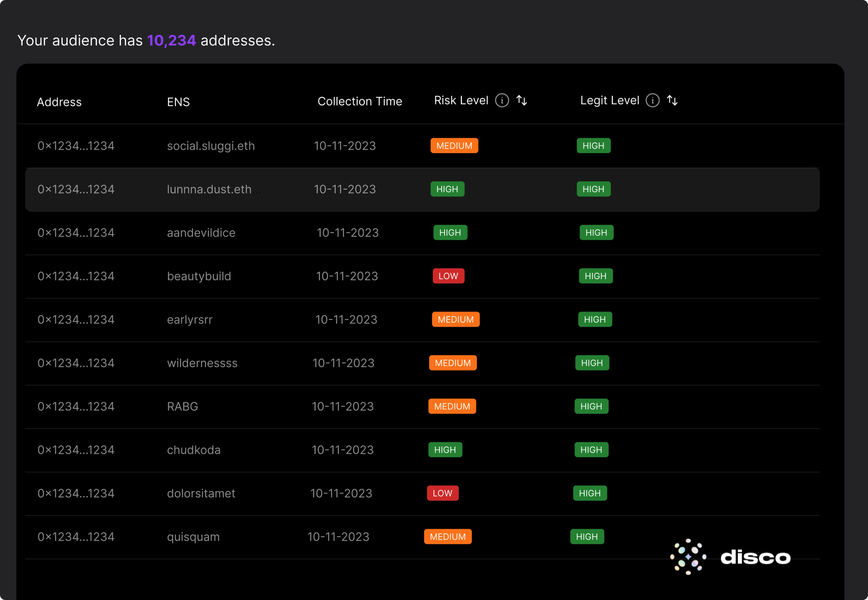Open the Risk Level info icon
The width and height of the screenshot is (868, 600).
click(x=502, y=100)
